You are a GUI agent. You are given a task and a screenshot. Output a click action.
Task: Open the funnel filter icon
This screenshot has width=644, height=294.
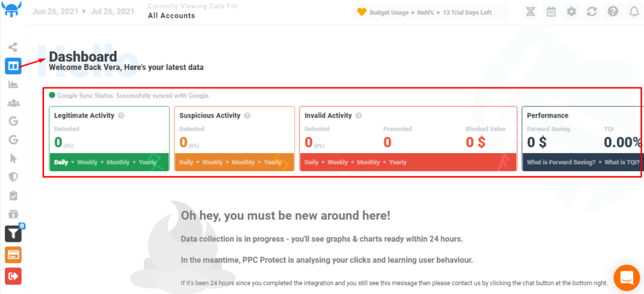point(13,234)
